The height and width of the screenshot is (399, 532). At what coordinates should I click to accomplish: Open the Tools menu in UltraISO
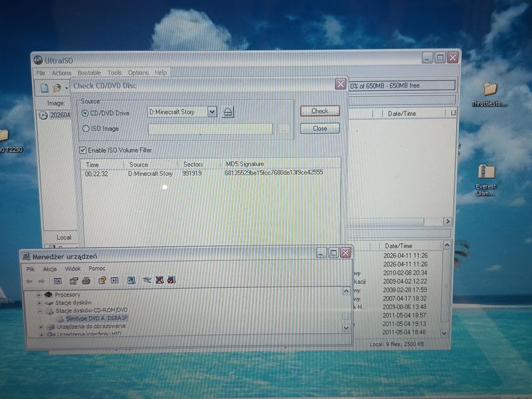click(115, 72)
